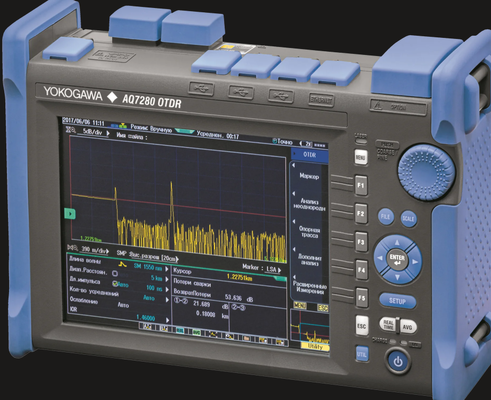Expand the horizontal m/div scale selector
The image size is (491, 400).
tap(96, 250)
